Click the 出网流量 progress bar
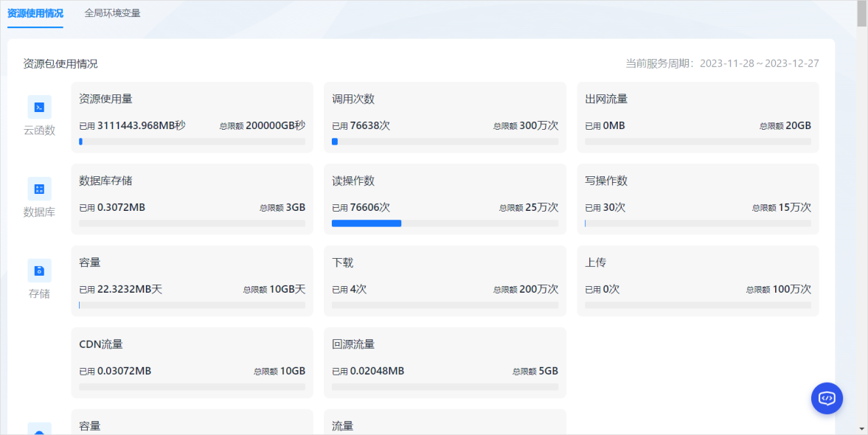 pos(698,142)
